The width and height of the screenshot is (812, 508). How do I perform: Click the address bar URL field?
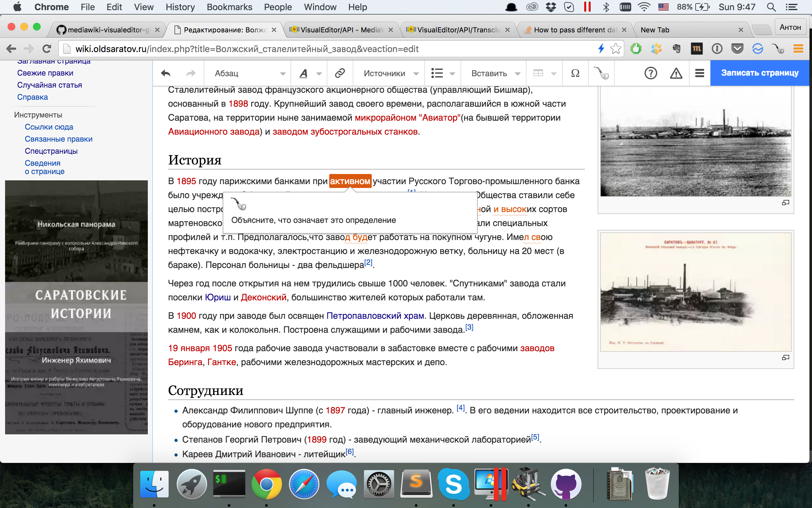click(329, 49)
